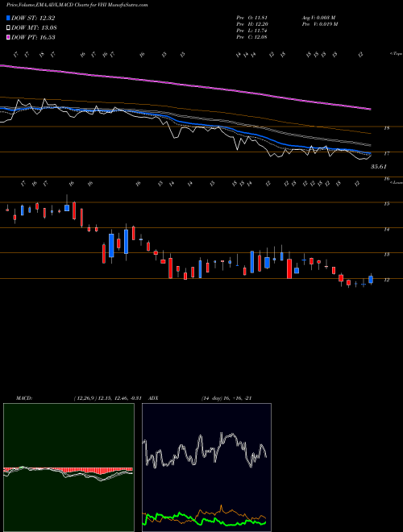Click the ADX values '(14 day) 16, +16, -21'
Image resolution: width=403 pixels, height=532 pixels.
[226, 398]
